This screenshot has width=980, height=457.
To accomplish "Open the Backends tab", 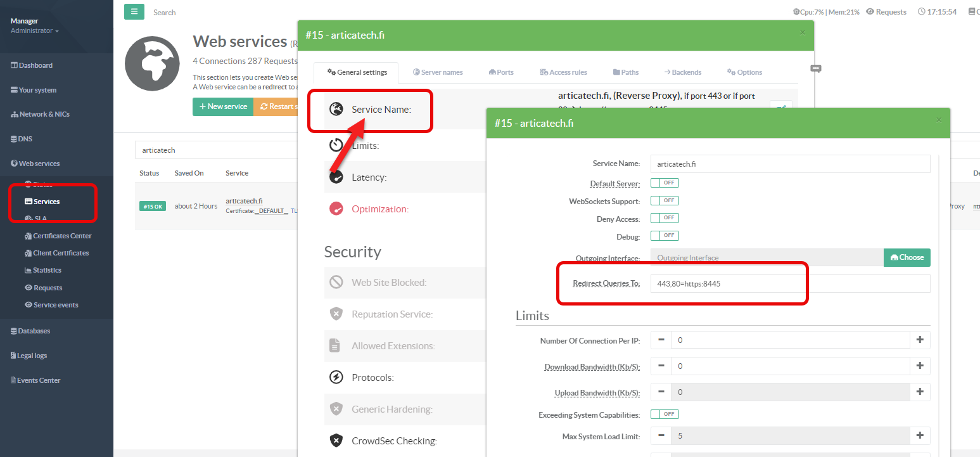I will tap(682, 72).
